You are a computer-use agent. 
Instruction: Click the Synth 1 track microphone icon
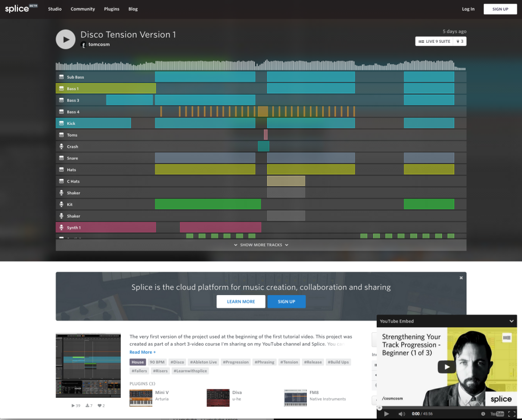tap(61, 228)
